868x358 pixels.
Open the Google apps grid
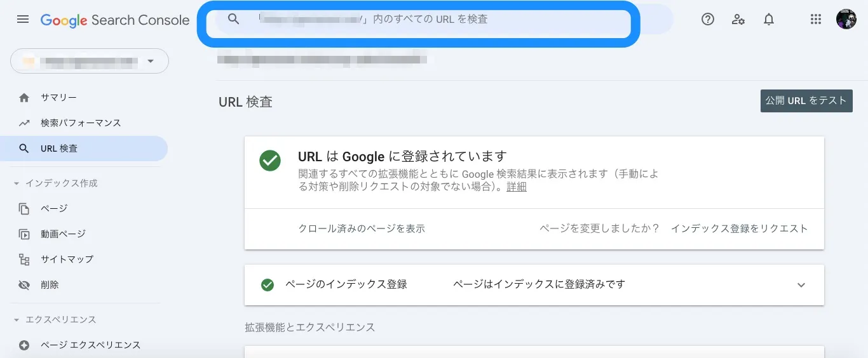[816, 19]
